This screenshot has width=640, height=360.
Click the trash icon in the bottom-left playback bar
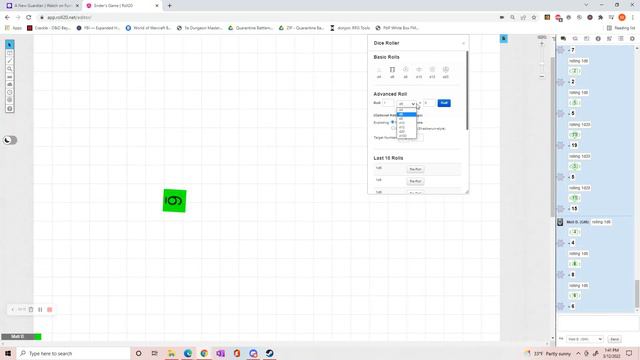click(31, 309)
